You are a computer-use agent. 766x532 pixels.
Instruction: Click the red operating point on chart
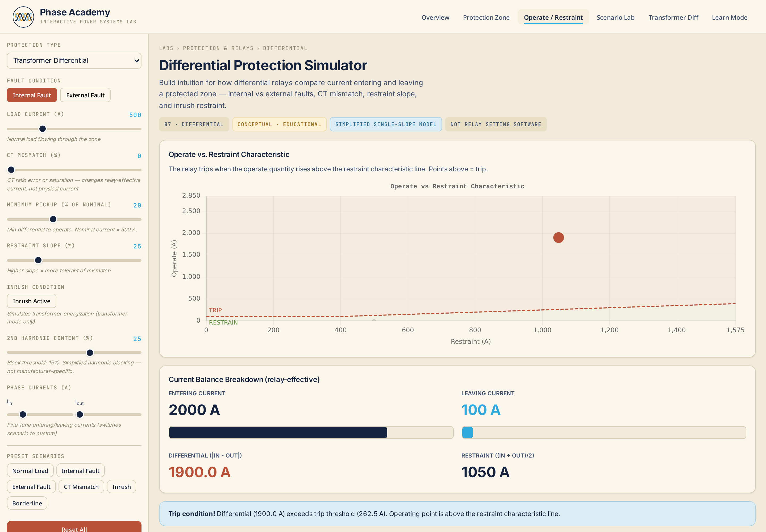558,238
